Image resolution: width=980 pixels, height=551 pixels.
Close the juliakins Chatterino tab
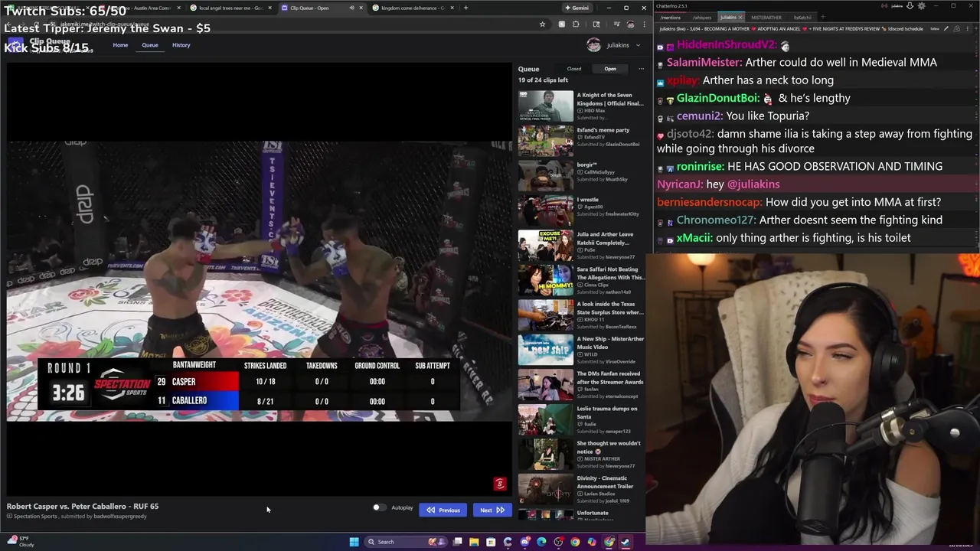740,17
